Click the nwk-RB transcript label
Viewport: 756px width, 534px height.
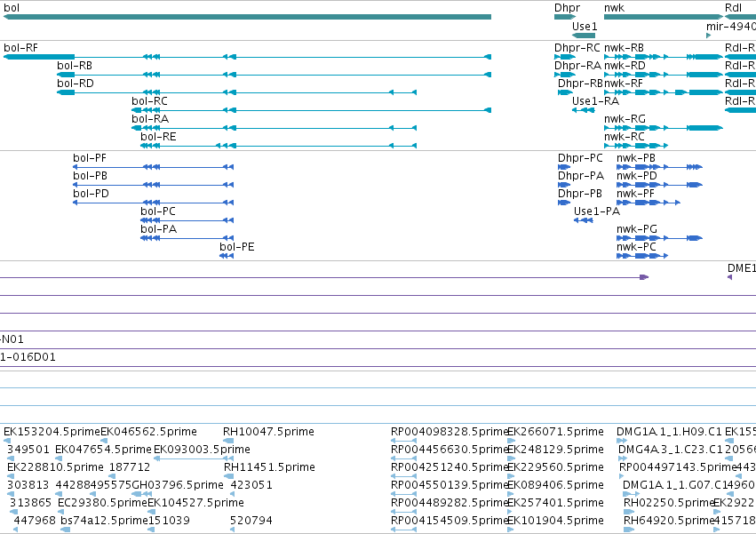click(x=624, y=48)
